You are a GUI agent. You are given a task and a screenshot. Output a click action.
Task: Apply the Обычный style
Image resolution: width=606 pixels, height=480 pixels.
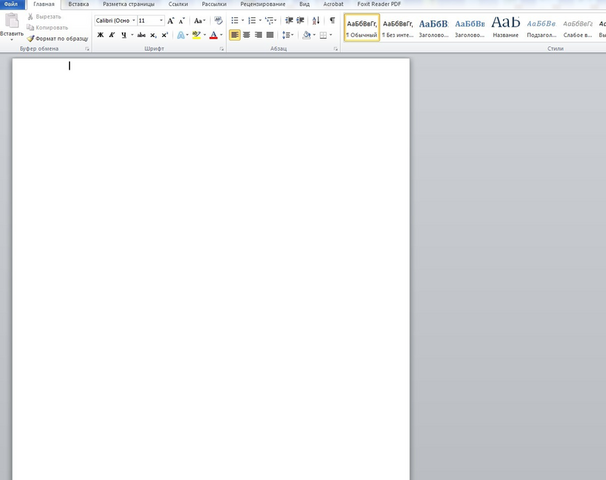pos(362,28)
